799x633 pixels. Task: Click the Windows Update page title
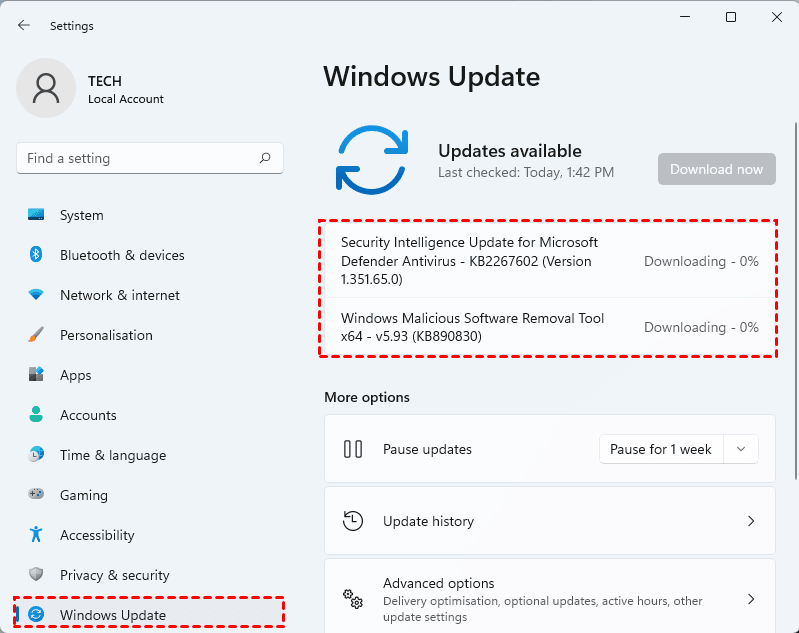coord(432,76)
